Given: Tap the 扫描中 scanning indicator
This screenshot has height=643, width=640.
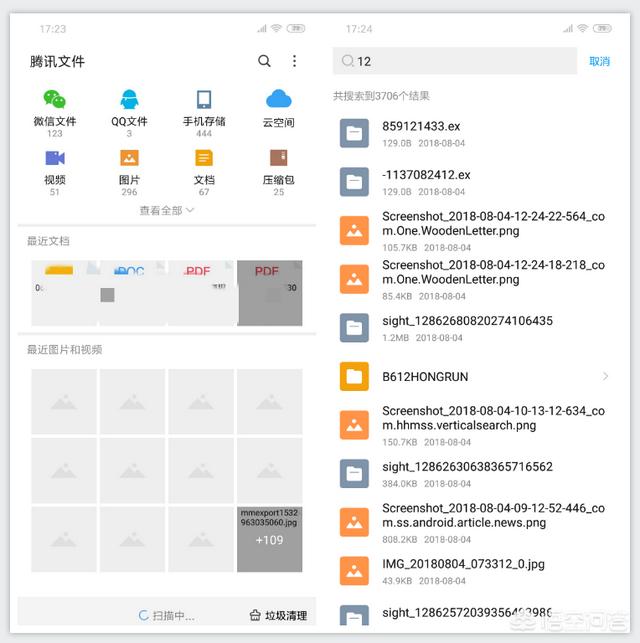Looking at the screenshot, I should tap(166, 616).
